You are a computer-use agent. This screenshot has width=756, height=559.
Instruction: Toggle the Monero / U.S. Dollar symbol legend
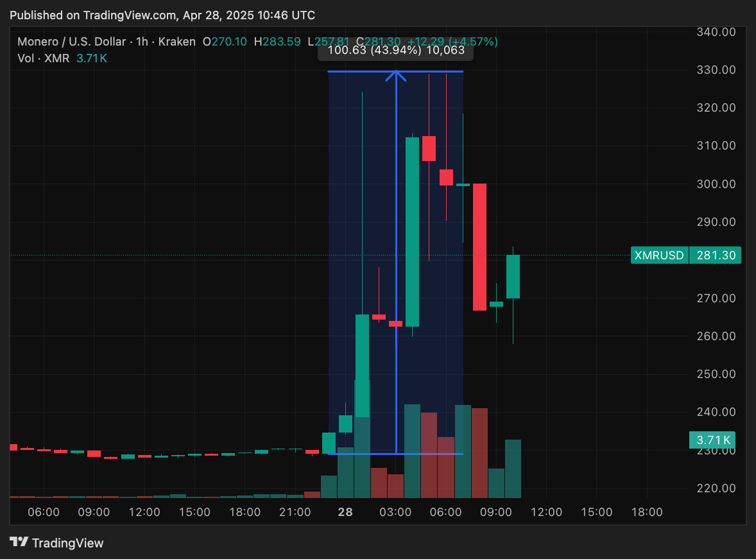[73, 41]
